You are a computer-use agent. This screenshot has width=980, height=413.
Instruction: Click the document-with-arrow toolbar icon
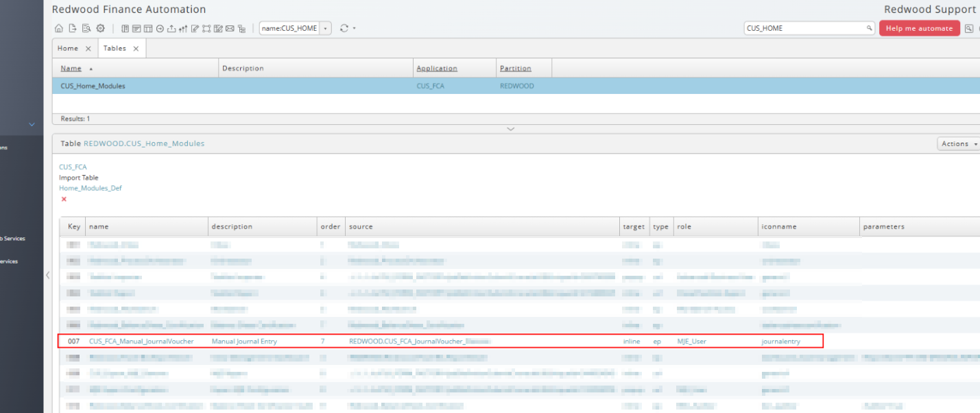73,28
